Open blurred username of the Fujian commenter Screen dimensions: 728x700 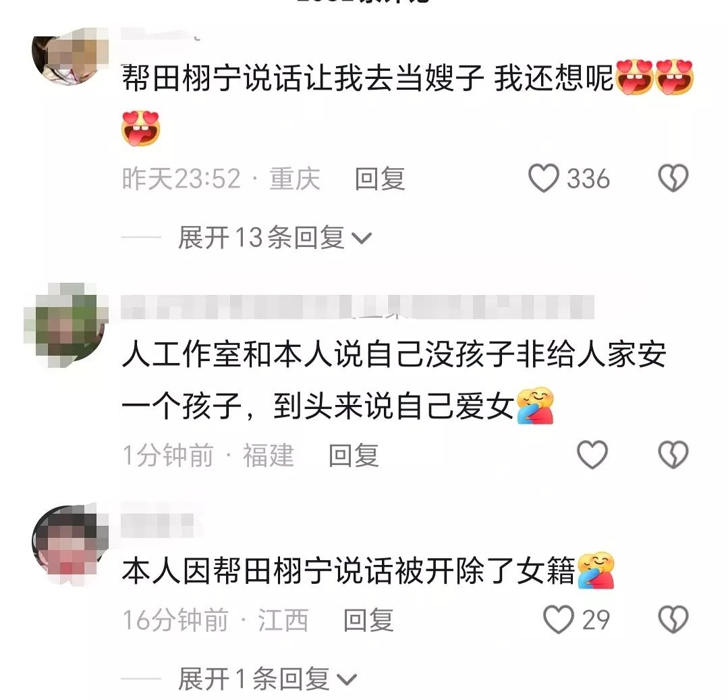coord(358,306)
